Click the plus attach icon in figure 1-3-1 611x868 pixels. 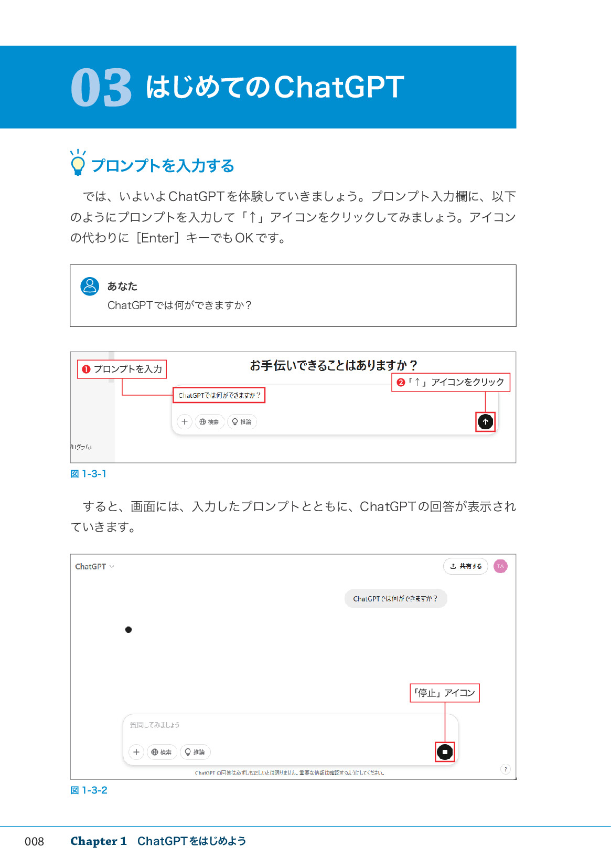click(x=184, y=421)
